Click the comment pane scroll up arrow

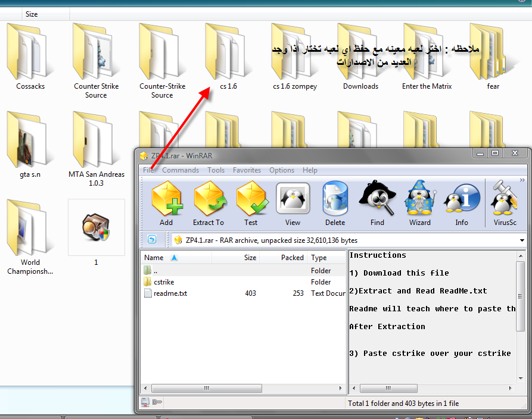(521, 256)
